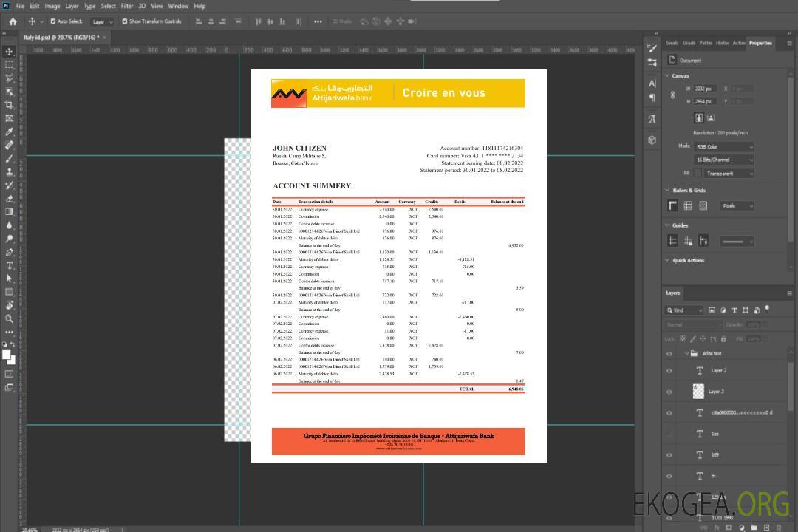Select the Rectangular Marquee tool
Viewport: 798px width, 532px height.
coord(9,65)
